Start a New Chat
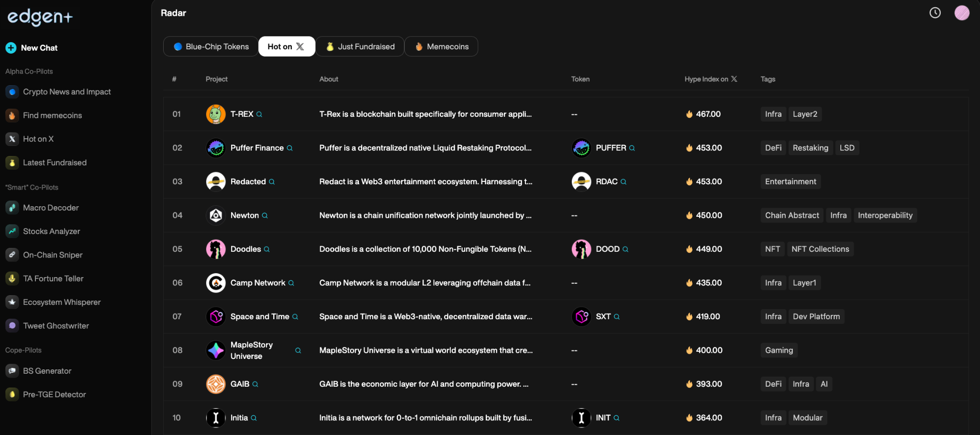Screen dimensions: 980x435 tap(39, 48)
